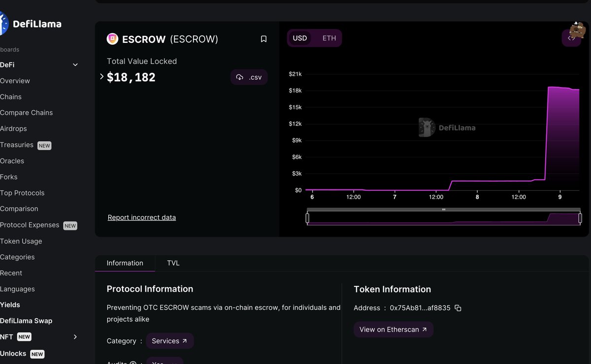
Task: Select the Information tab
Action: [125, 263]
